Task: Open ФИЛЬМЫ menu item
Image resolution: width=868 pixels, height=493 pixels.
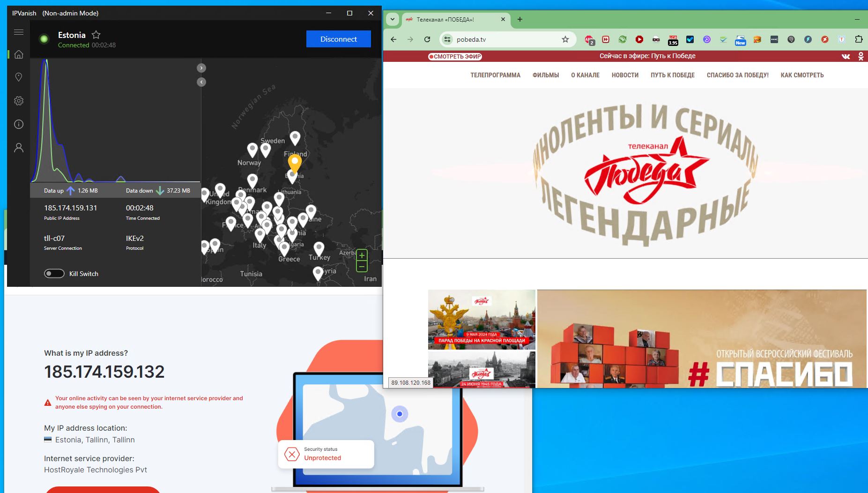Action: 546,75
